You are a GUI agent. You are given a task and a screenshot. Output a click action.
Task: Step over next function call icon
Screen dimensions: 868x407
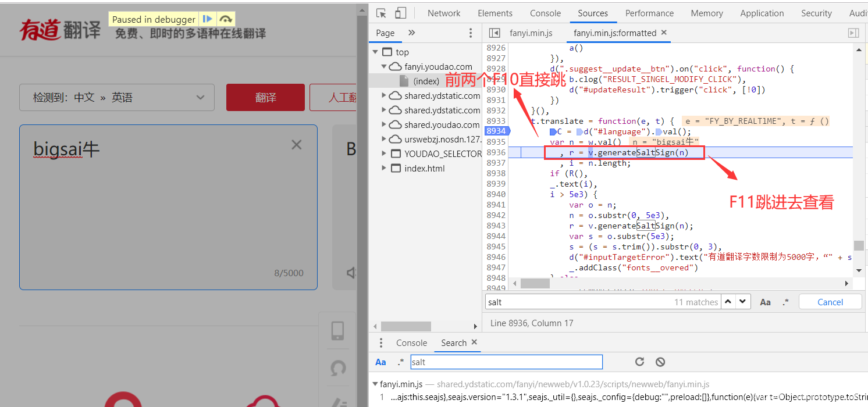tap(226, 19)
